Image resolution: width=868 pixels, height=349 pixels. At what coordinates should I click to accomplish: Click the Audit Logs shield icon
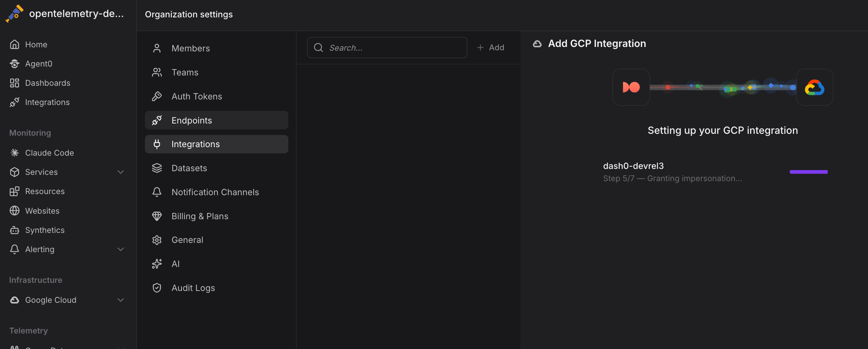157,288
